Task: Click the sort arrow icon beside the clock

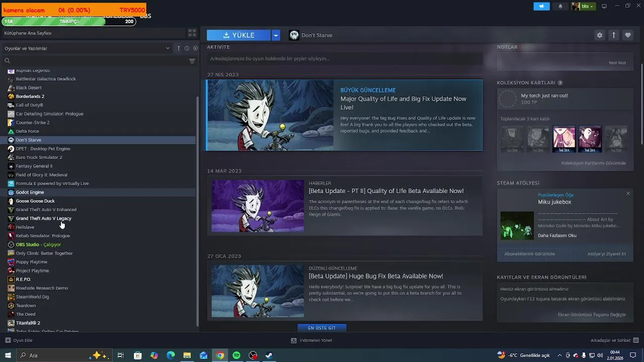Action: click(x=179, y=48)
